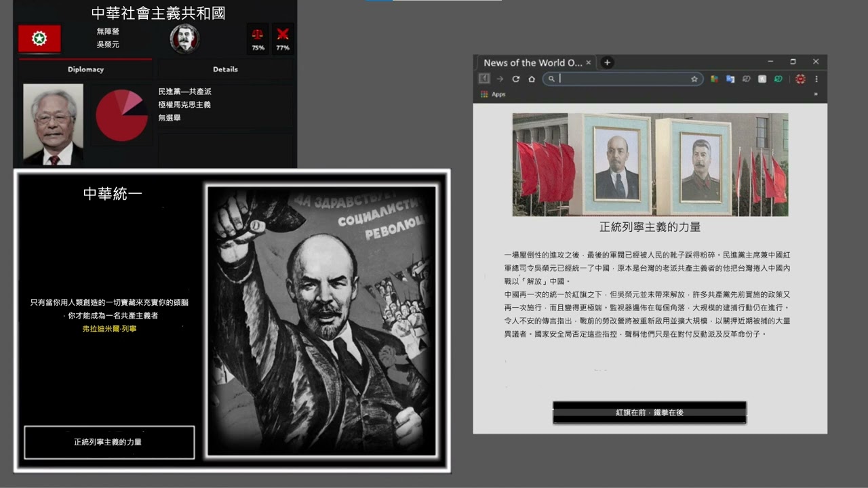Click the Google Translate extension icon
868x488 pixels.
coord(730,79)
